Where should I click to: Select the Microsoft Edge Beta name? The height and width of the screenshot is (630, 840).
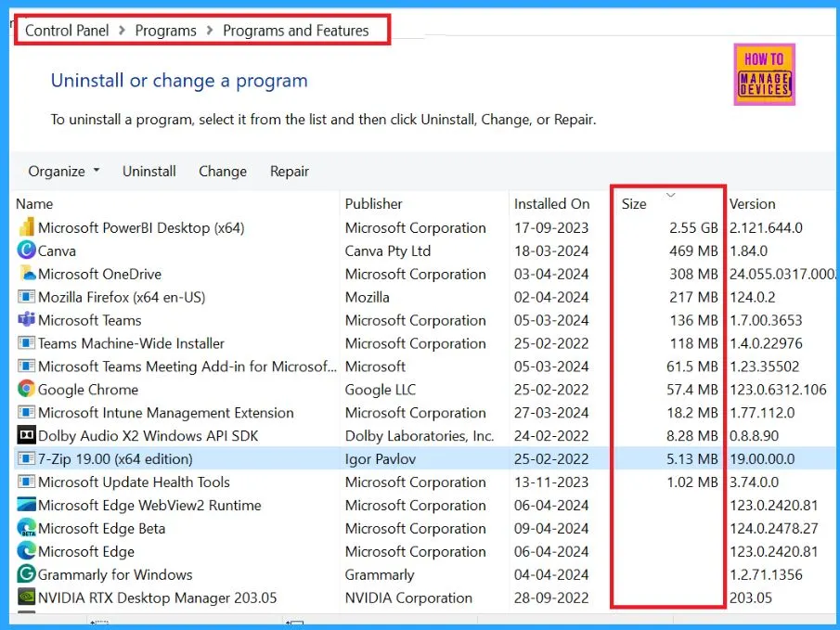click(102, 528)
